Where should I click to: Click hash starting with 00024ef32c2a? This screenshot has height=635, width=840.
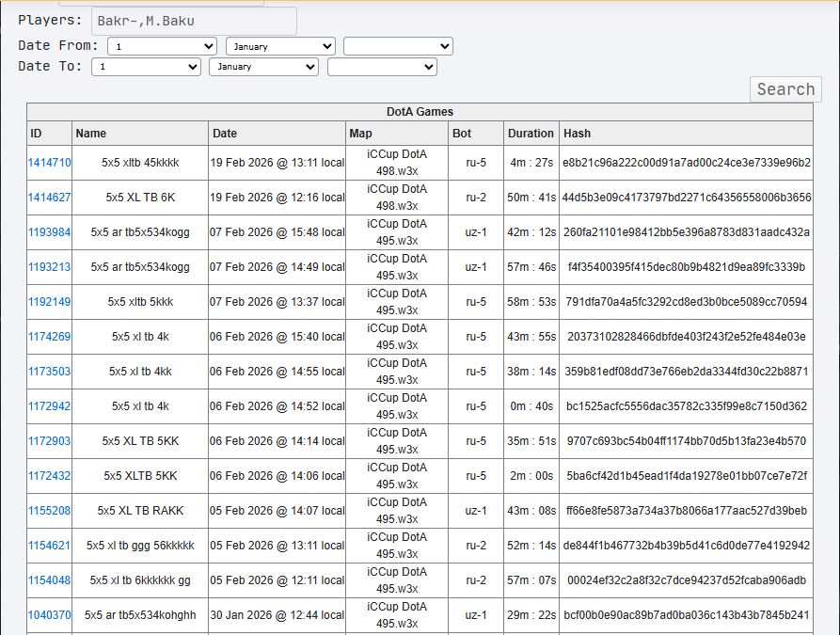[x=687, y=580]
